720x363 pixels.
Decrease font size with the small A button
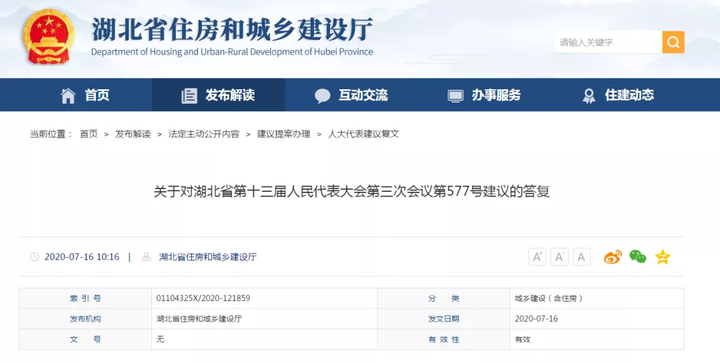[581, 257]
